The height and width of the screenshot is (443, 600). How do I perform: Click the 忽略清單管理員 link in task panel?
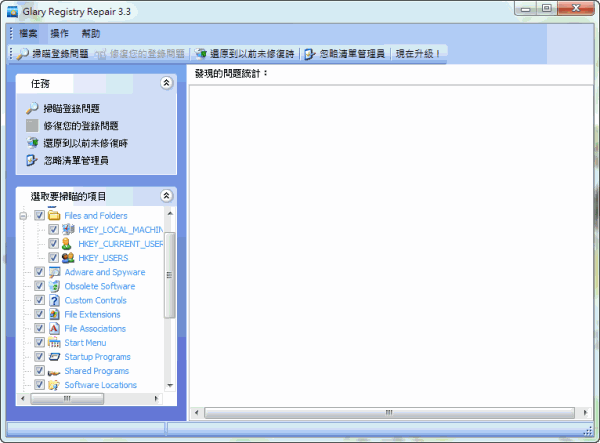click(x=76, y=160)
